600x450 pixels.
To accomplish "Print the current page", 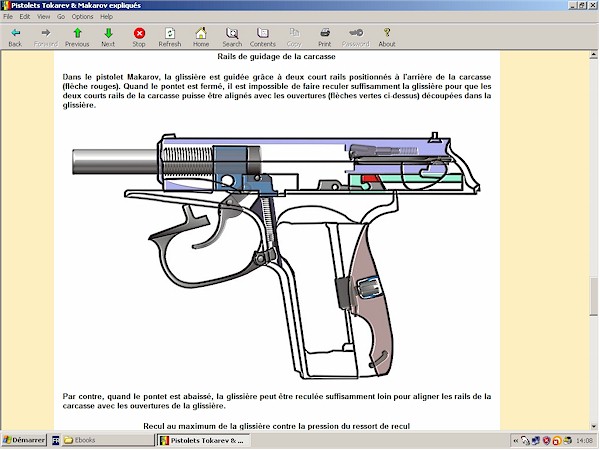I will [x=324, y=37].
